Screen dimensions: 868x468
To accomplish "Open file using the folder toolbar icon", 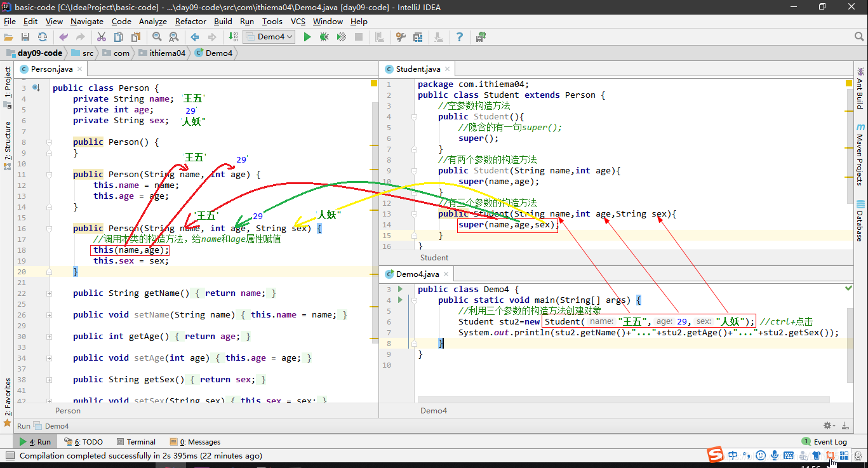I will pyautogui.click(x=8, y=37).
